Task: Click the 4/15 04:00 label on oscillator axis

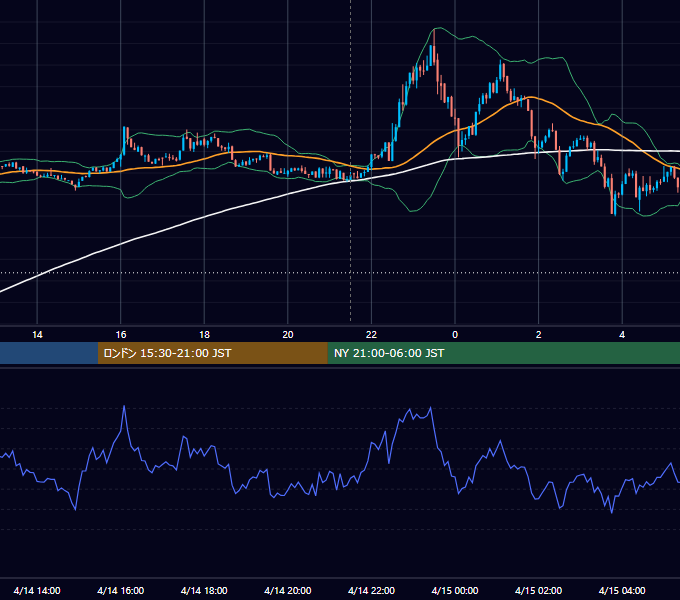Action: pos(622,590)
